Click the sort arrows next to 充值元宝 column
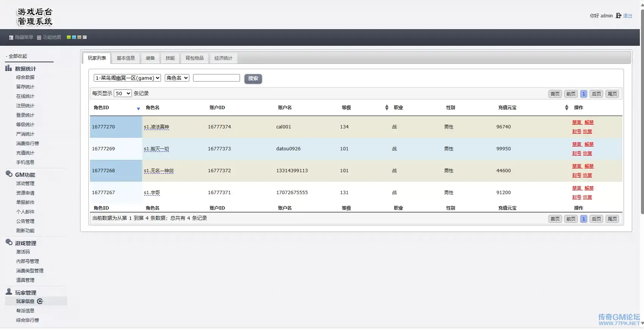The height and width of the screenshot is (329, 644). click(567, 108)
